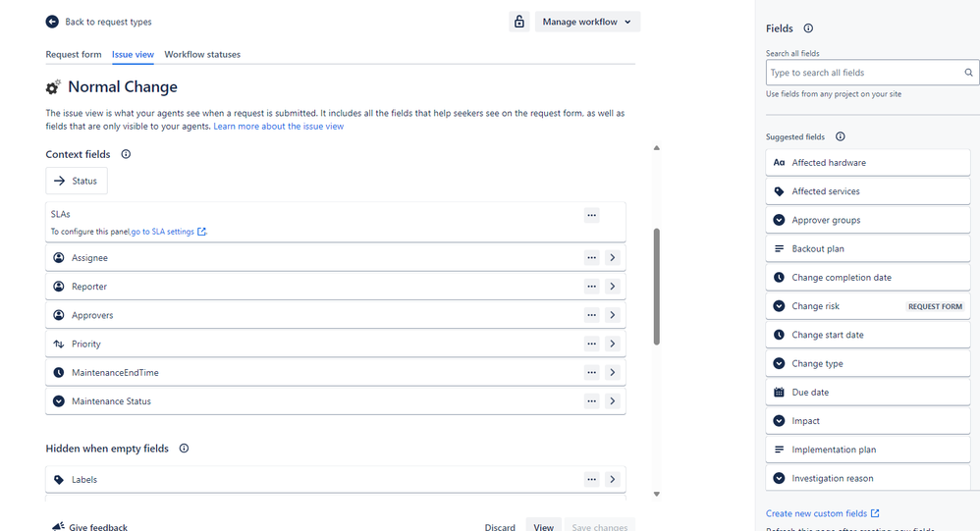The image size is (980, 531).
Task: Expand the MaintenanceEndTime field chevron
Action: click(x=613, y=373)
